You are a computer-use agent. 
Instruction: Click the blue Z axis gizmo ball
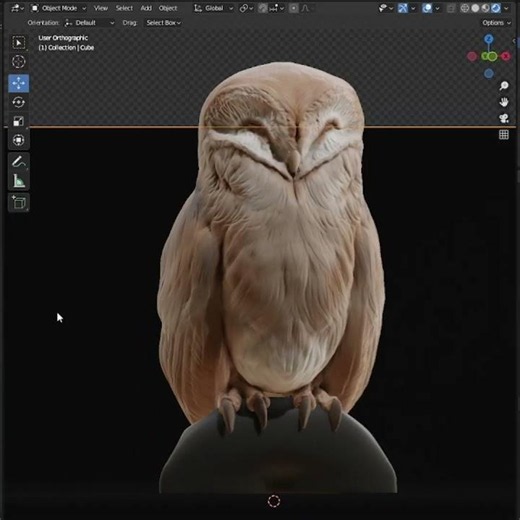point(489,39)
